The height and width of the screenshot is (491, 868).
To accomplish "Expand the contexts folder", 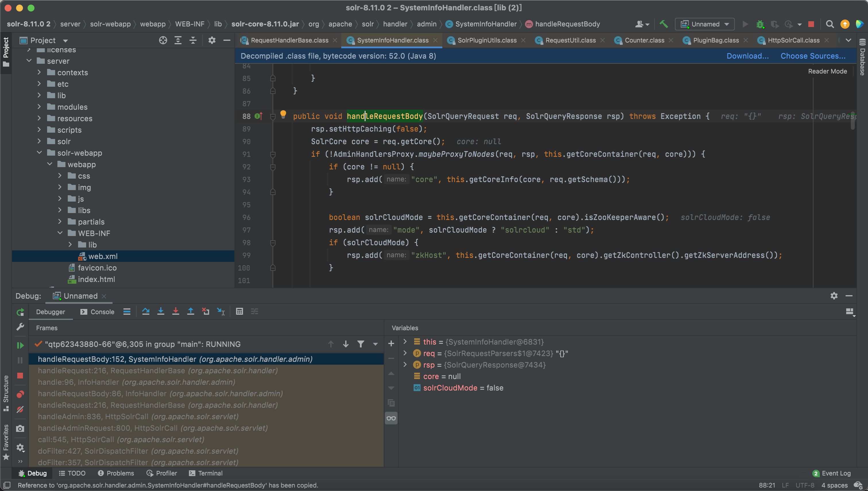I will click(39, 72).
